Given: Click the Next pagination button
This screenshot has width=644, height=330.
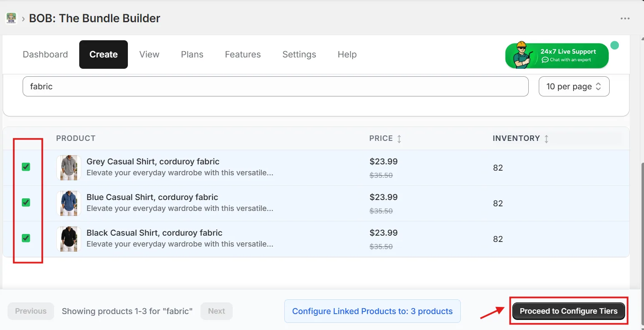Looking at the screenshot, I should pos(216,311).
